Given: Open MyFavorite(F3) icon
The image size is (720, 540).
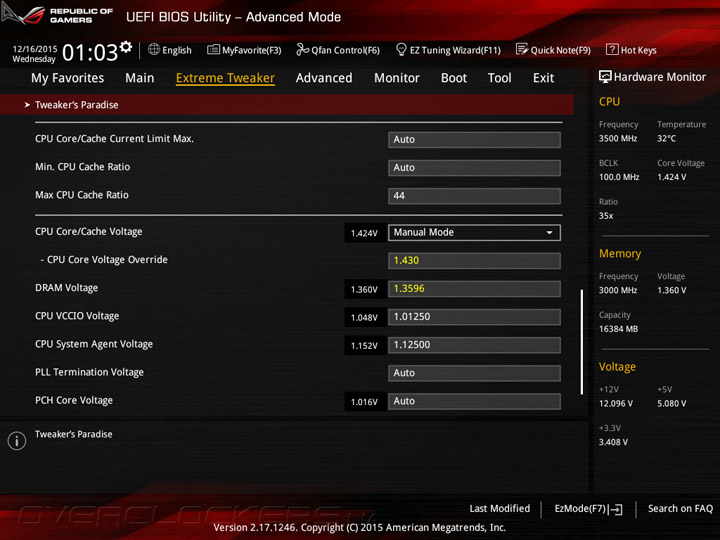Looking at the screenshot, I should [x=213, y=49].
